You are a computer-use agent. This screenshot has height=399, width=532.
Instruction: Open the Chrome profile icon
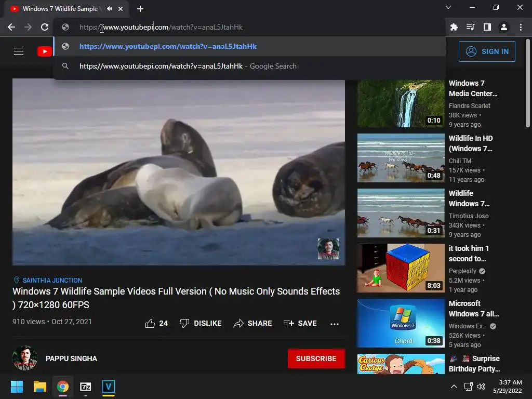click(504, 27)
